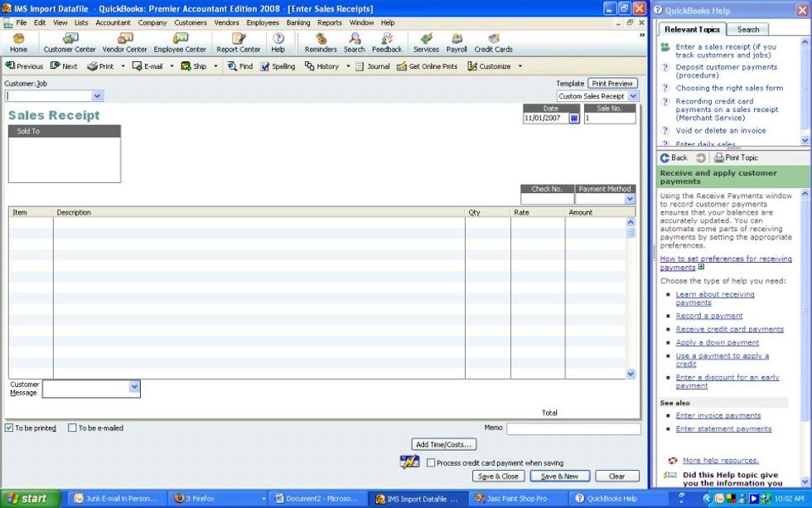Click the Help toolbar icon

(278, 43)
